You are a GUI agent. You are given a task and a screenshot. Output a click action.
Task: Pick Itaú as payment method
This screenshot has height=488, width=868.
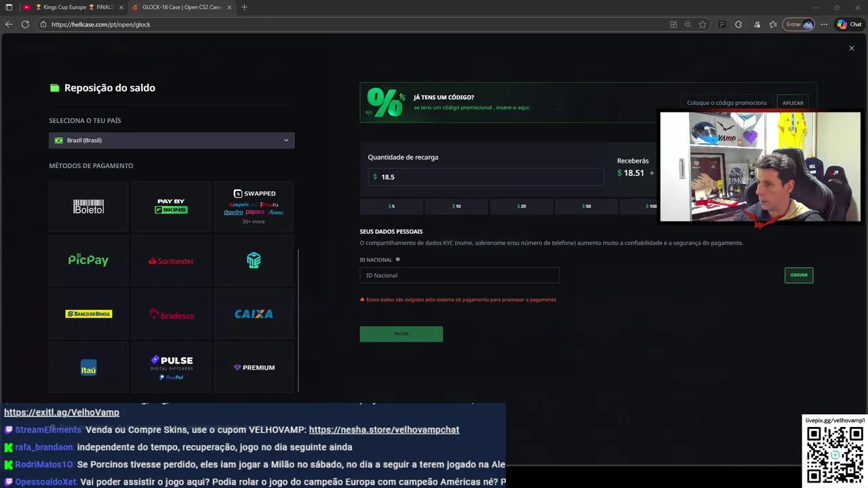click(x=88, y=367)
